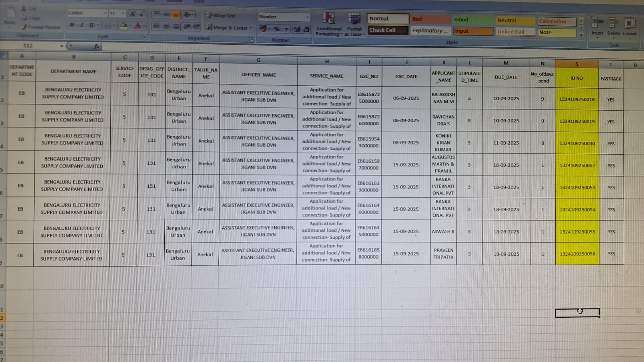Toggle Wrap Text for the cell
The width and height of the screenshot is (644, 362).
click(x=220, y=15)
